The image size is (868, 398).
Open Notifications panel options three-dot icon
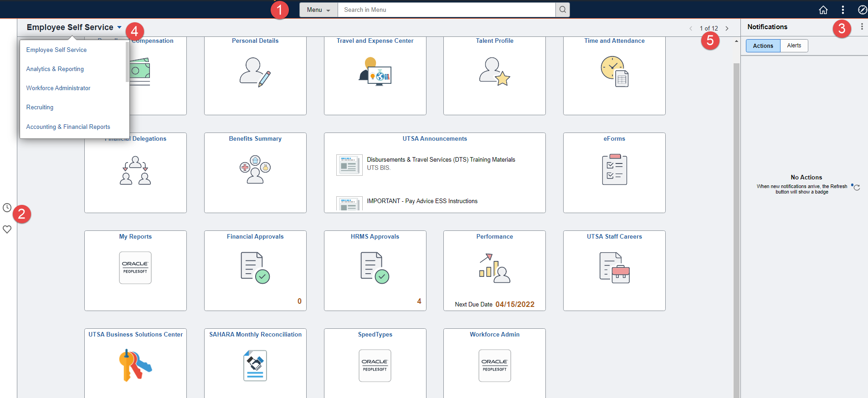[862, 27]
